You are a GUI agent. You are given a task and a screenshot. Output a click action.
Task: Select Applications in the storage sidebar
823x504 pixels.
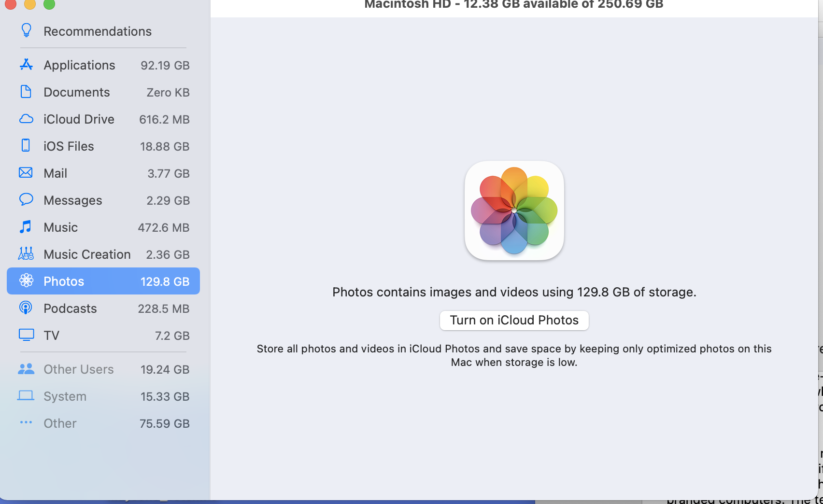click(103, 65)
